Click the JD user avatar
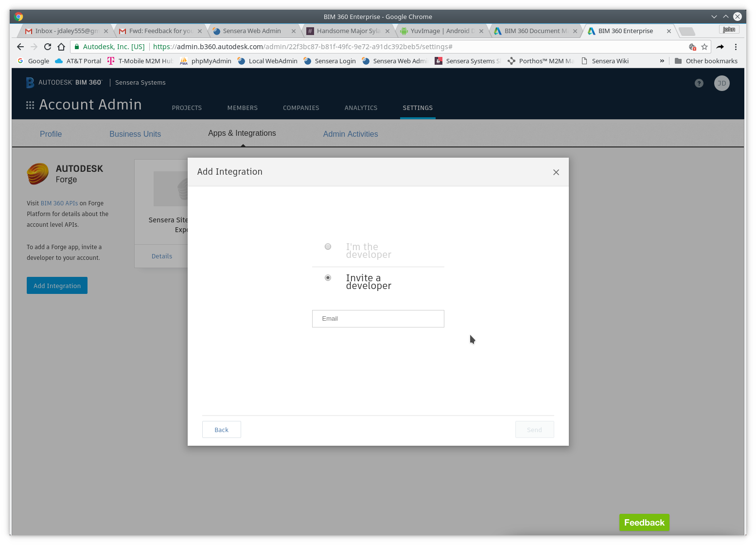 click(x=721, y=83)
